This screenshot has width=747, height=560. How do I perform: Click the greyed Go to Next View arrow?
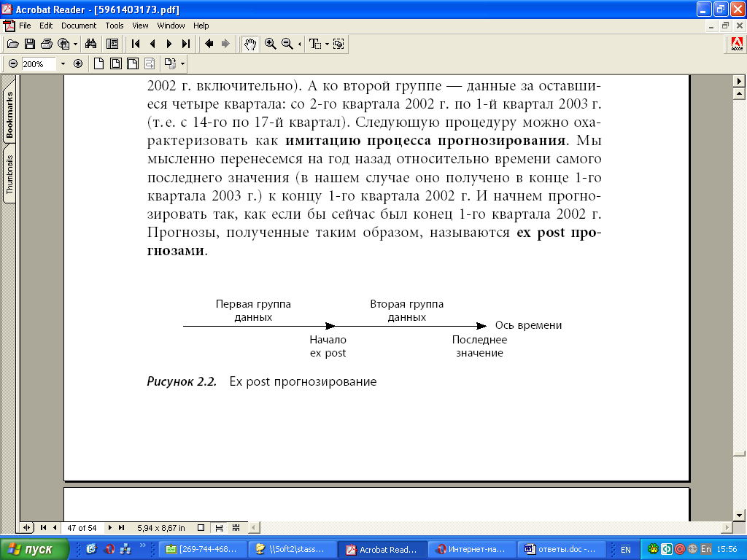225,44
